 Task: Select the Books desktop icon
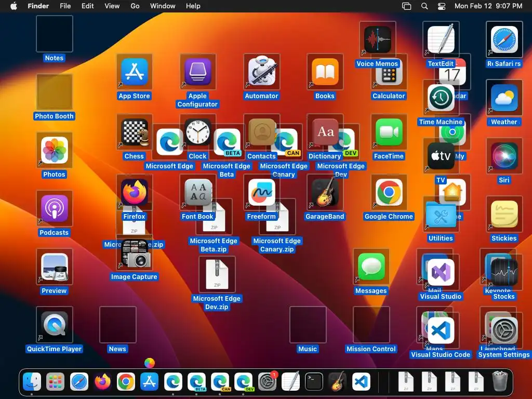pos(325,72)
